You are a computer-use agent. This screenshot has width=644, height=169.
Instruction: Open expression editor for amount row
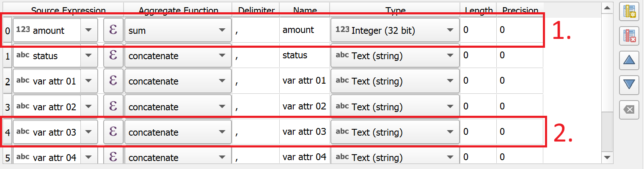[x=113, y=30]
